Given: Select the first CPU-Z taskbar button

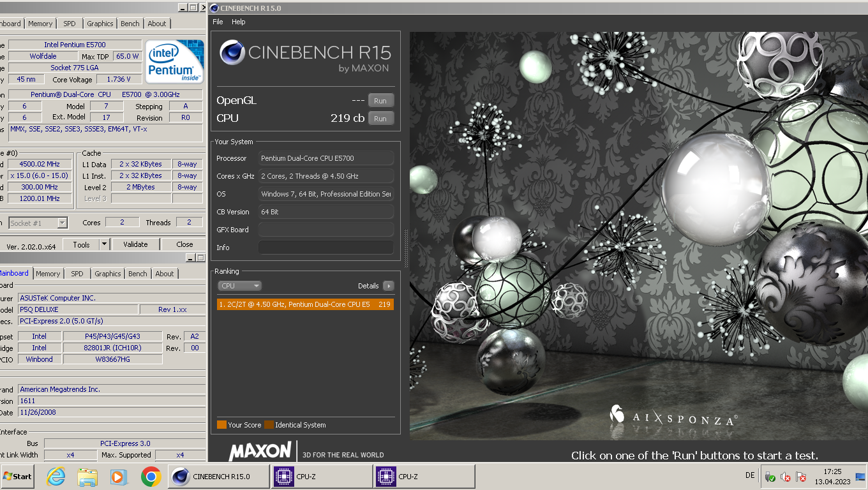Looking at the screenshot, I should [x=322, y=477].
